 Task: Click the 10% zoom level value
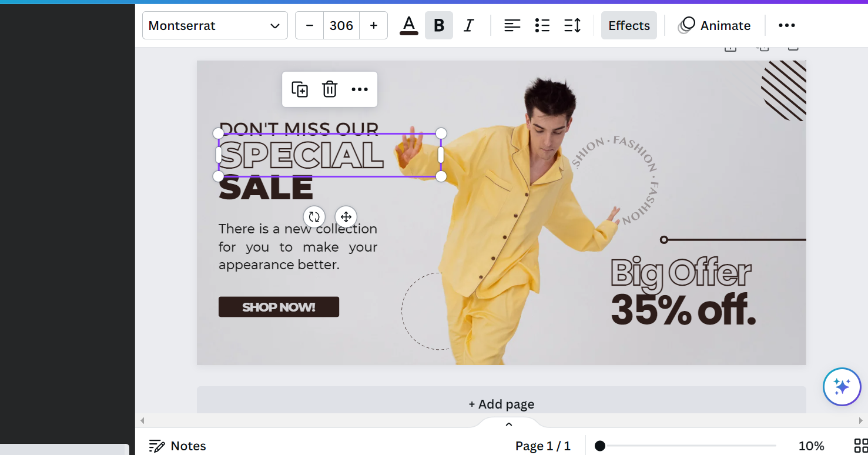(x=811, y=446)
